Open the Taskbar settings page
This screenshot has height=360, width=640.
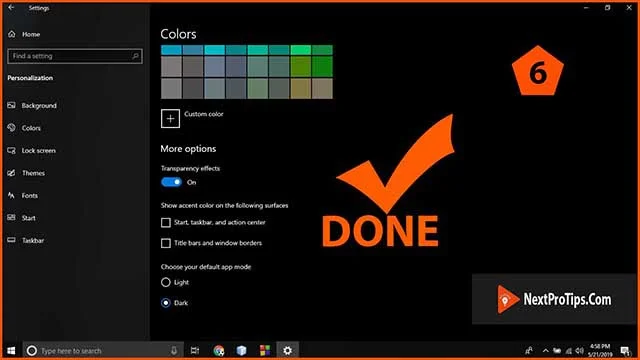coord(26,240)
